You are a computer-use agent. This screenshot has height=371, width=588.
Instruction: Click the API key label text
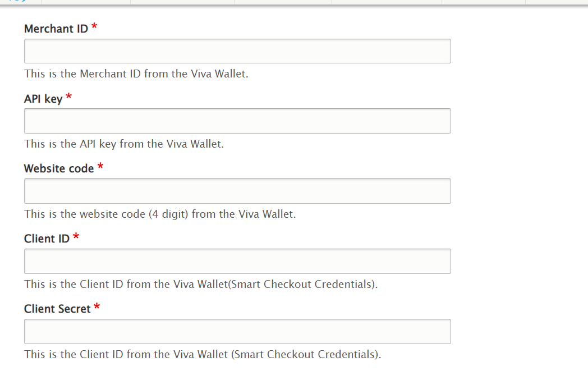coord(43,99)
